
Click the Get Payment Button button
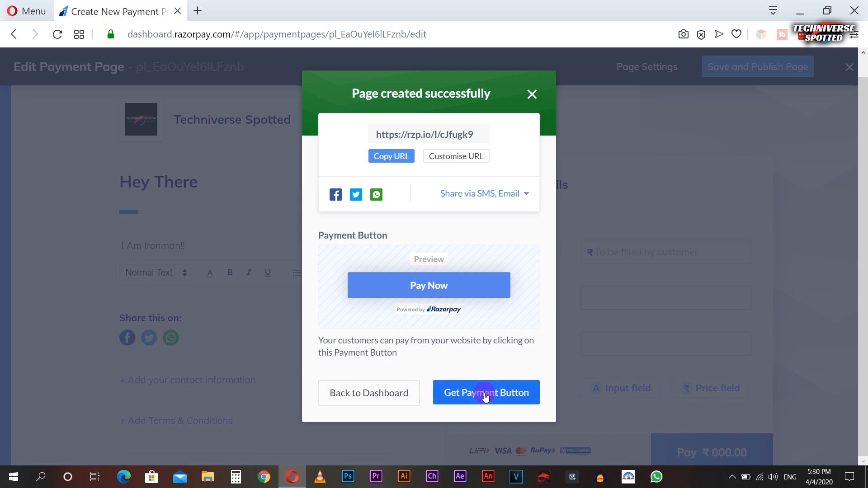pyautogui.click(x=486, y=392)
